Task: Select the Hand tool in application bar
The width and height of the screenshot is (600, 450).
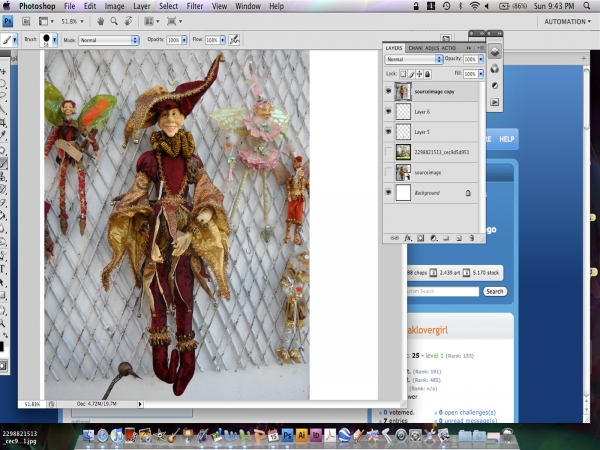Action: coord(101,21)
